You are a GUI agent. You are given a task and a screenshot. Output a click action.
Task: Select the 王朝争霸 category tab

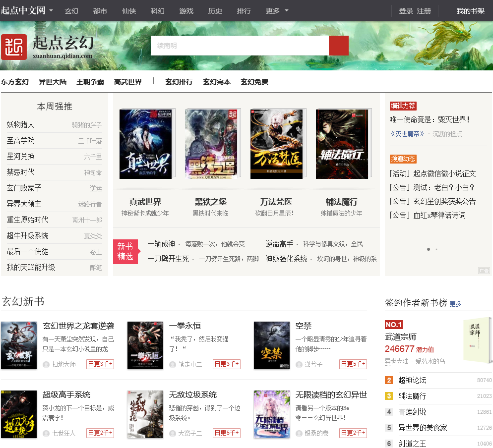90,82
